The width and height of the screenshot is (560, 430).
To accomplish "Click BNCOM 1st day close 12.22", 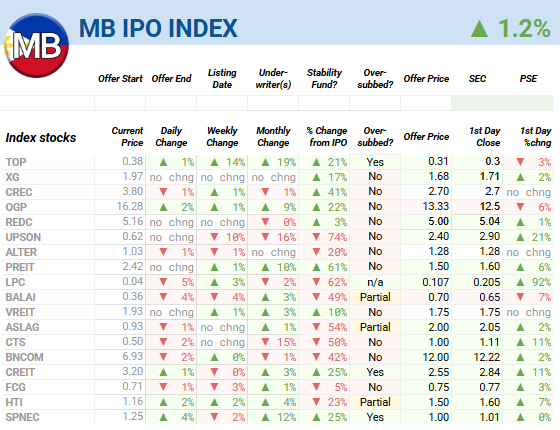I will pyautogui.click(x=486, y=357).
